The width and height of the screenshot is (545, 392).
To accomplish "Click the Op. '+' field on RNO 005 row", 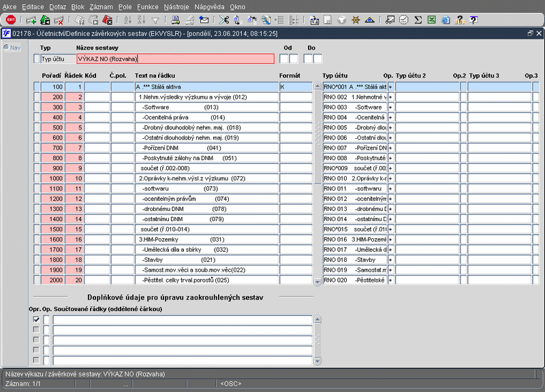I will pos(390,127).
